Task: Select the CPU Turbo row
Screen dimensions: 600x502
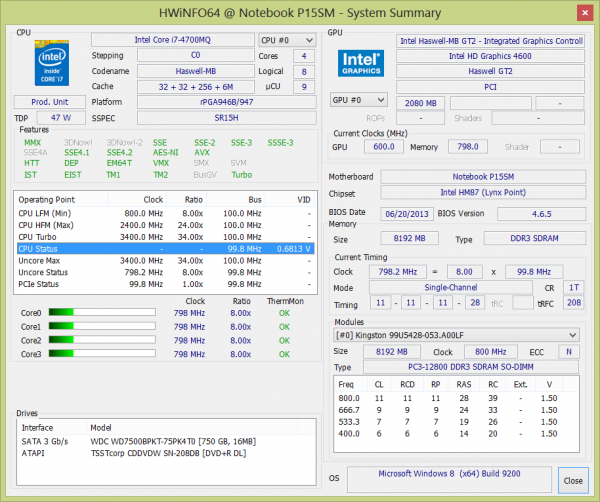Action: pos(166,237)
